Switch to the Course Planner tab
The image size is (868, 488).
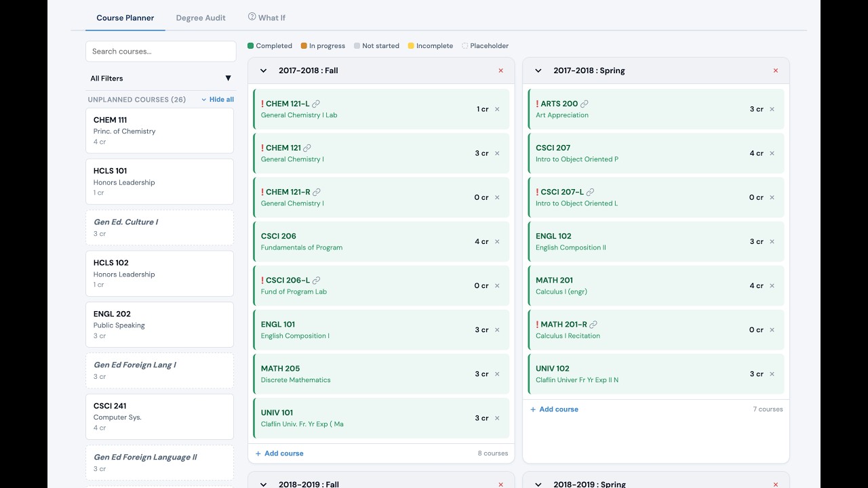coord(125,18)
